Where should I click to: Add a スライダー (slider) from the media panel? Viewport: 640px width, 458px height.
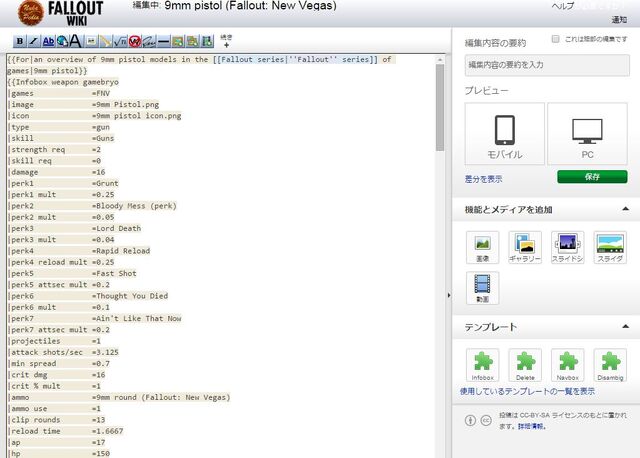[610, 247]
